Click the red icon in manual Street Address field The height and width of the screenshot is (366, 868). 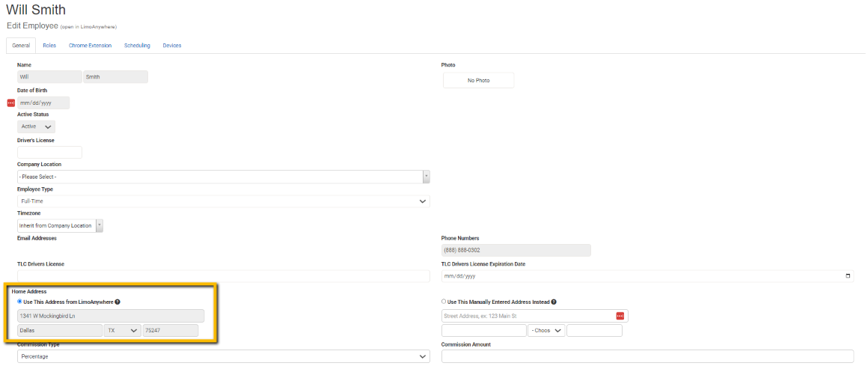click(x=620, y=316)
